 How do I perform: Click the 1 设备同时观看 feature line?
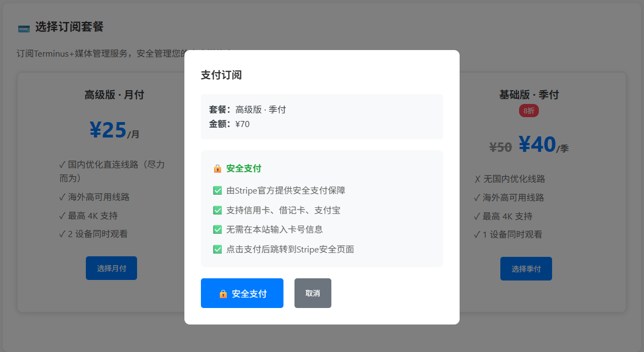click(508, 234)
